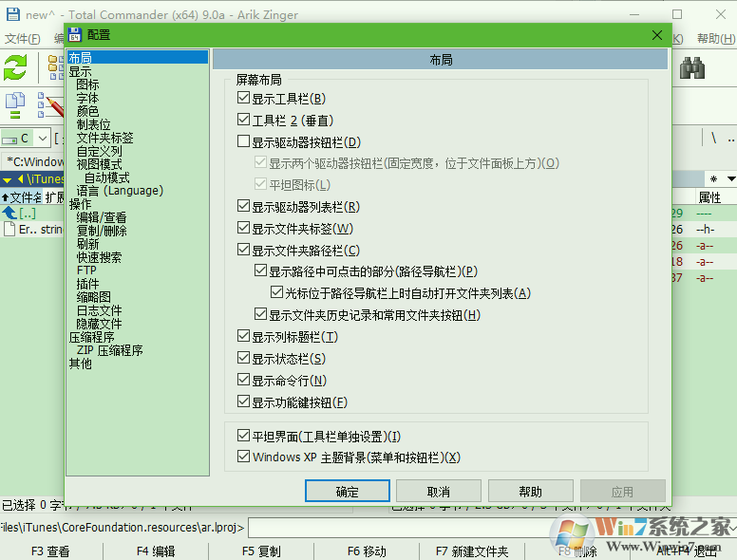Select 字体 in the config tree

click(x=88, y=98)
